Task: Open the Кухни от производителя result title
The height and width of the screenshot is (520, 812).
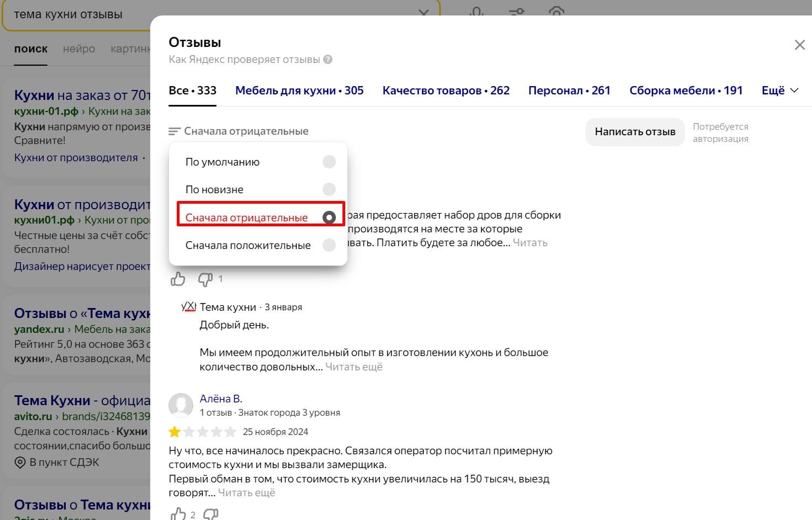Action: [82, 205]
